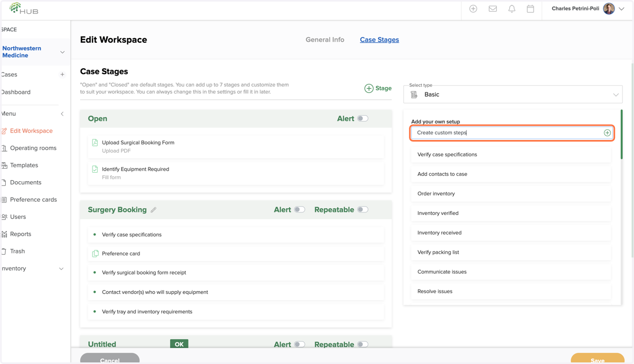
Task: Click the Documents sidebar icon
Action: tap(4, 183)
